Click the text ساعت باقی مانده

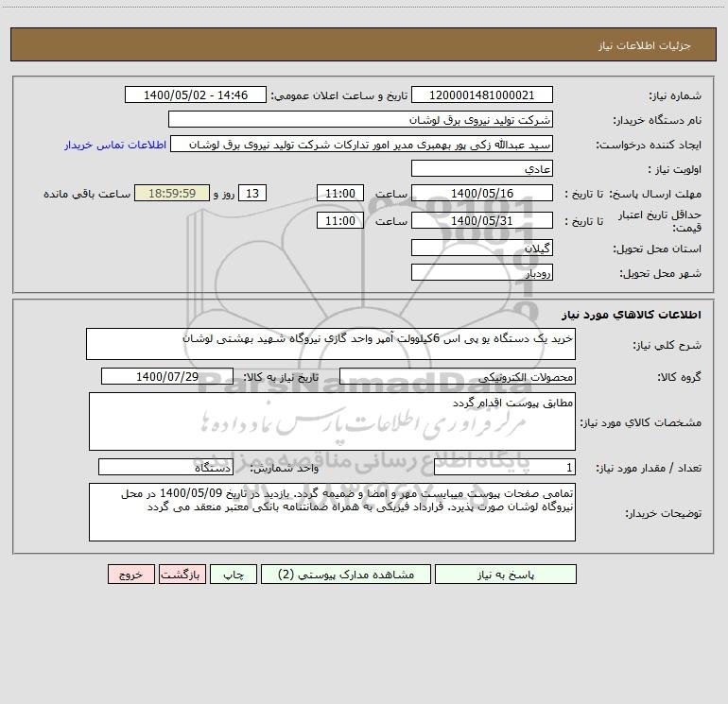click(x=87, y=194)
